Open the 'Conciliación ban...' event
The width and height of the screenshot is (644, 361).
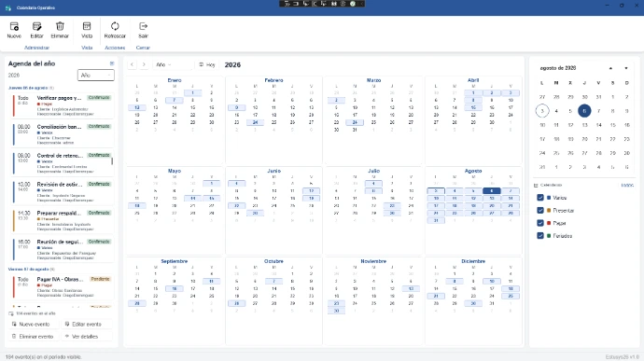[x=63, y=134]
